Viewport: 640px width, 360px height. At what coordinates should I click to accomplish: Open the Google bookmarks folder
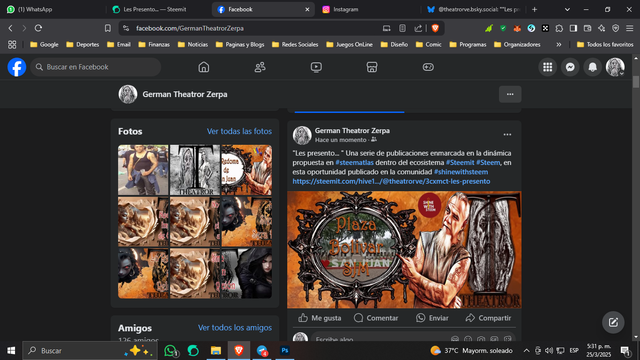[44, 44]
